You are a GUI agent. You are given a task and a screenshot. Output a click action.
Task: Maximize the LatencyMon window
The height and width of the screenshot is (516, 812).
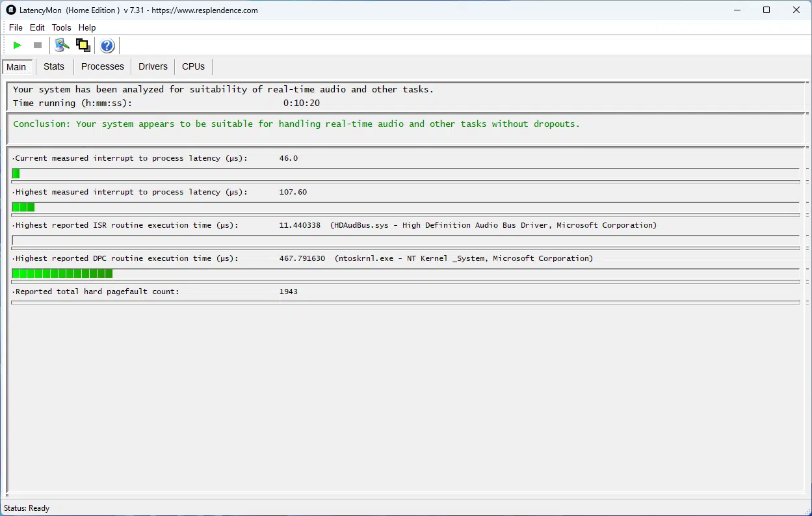click(766, 10)
